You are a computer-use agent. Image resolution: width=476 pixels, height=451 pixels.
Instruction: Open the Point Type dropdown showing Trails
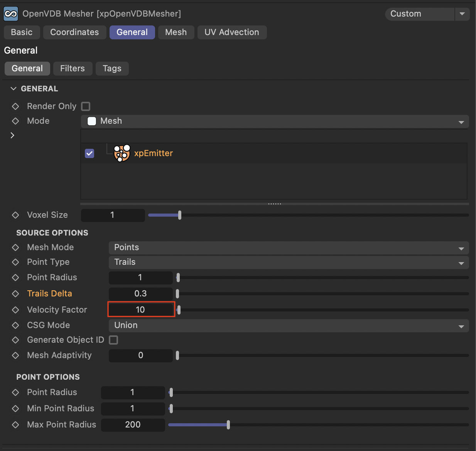pos(289,262)
